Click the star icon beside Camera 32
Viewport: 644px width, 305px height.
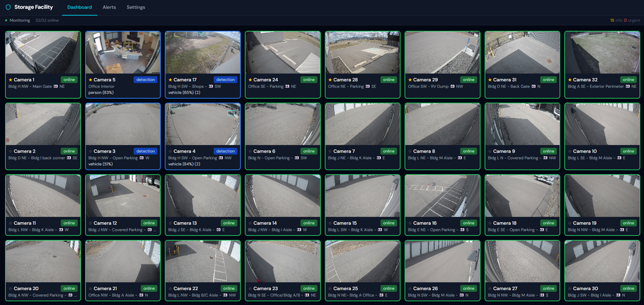569,80
